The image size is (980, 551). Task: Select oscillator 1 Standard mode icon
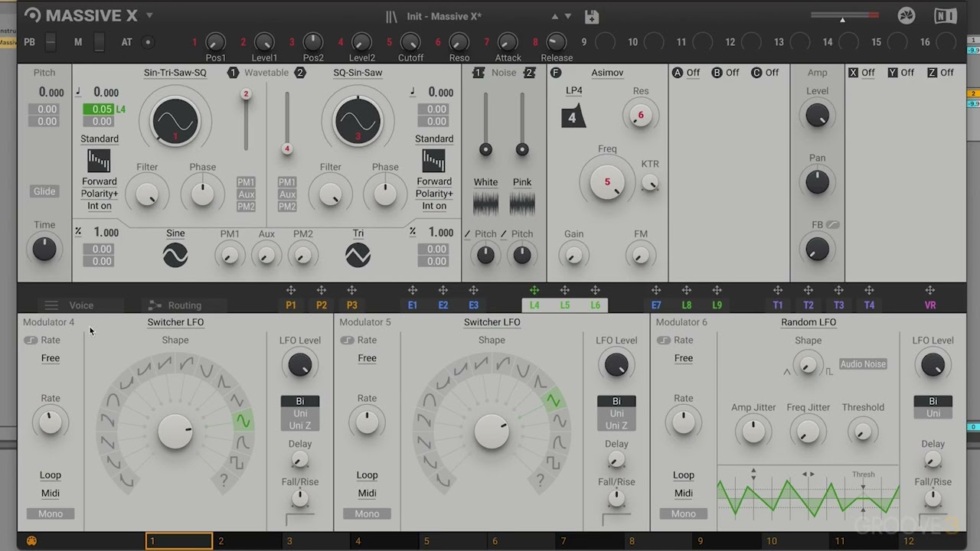(99, 161)
